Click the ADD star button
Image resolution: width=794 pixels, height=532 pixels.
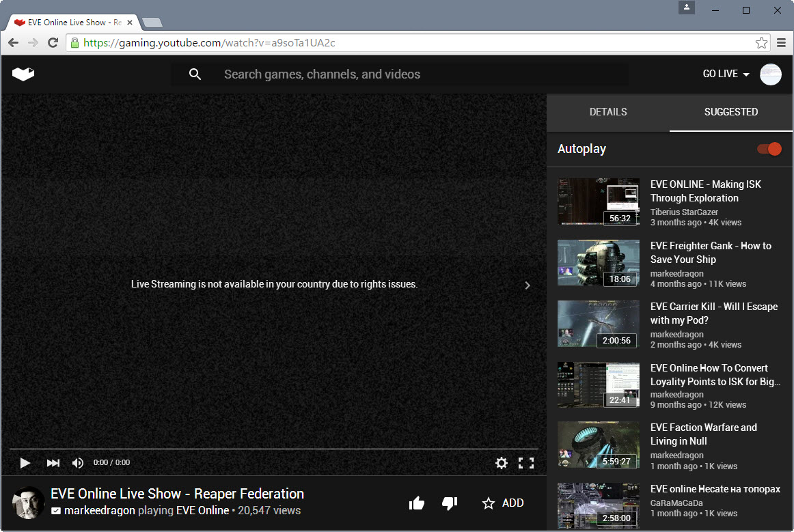point(503,503)
